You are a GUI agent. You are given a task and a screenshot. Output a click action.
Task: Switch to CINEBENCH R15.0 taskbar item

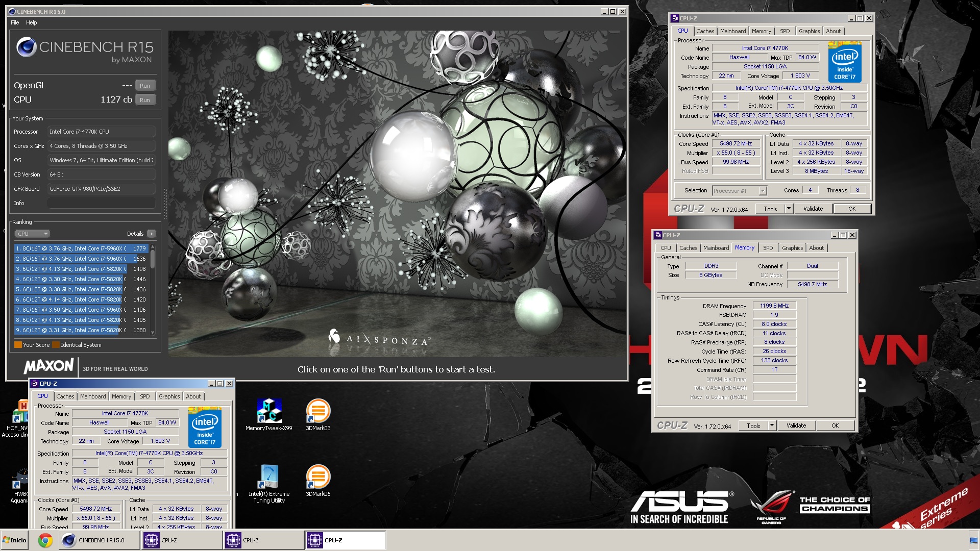tap(100, 540)
